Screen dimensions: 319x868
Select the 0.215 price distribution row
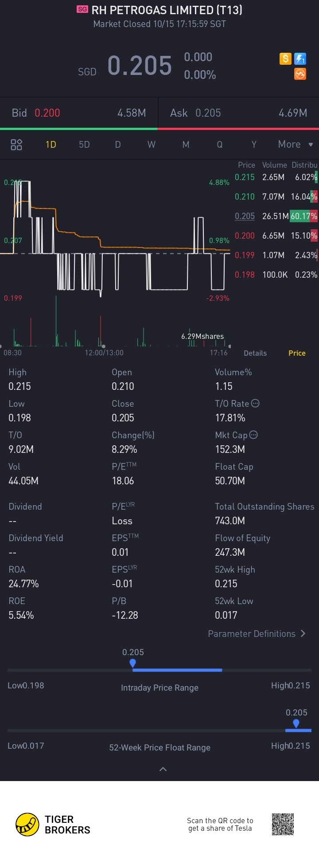click(276, 177)
